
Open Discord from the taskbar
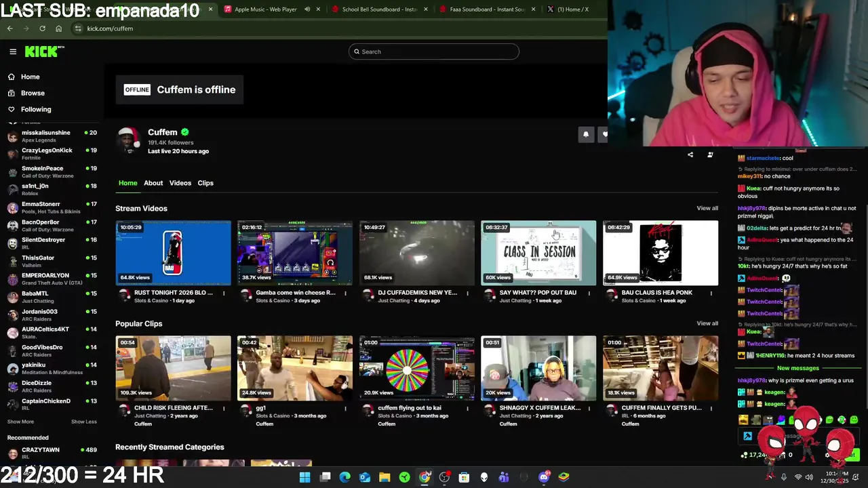(544, 477)
